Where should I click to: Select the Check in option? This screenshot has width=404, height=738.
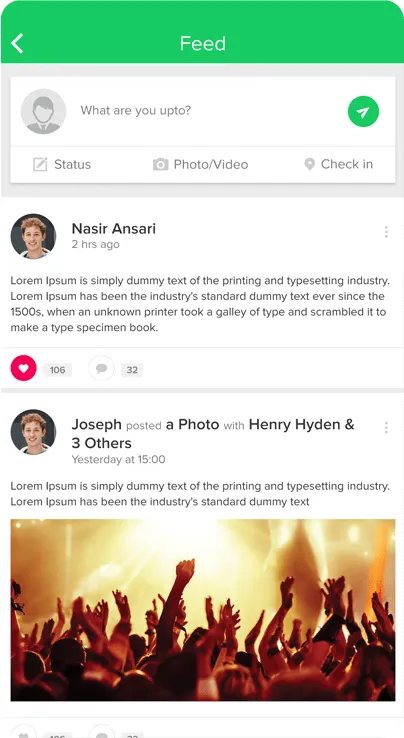339,164
